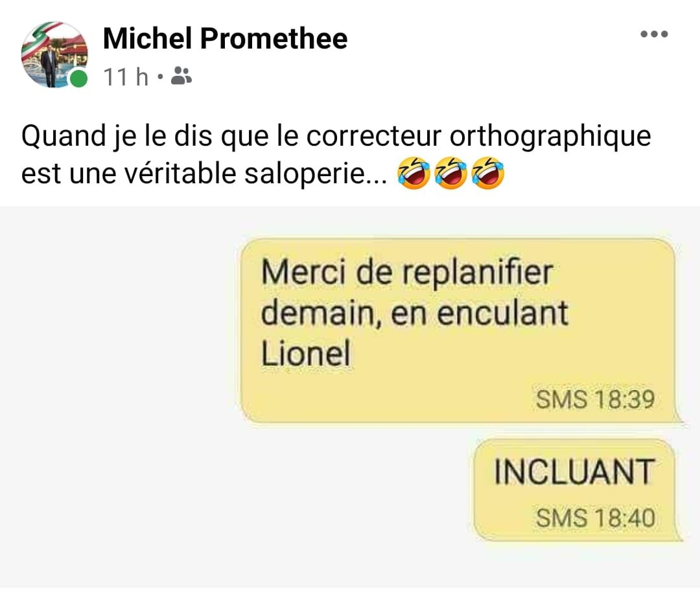700x590 pixels.
Task: Click the green online status dot
Action: click(x=78, y=79)
